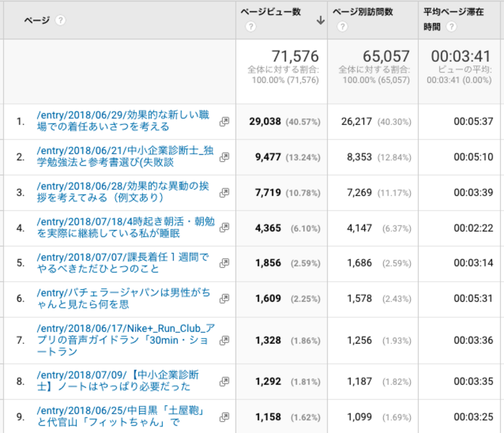Select unique pageviews cell 1,256
This screenshot has width=504, height=433.
click(359, 340)
